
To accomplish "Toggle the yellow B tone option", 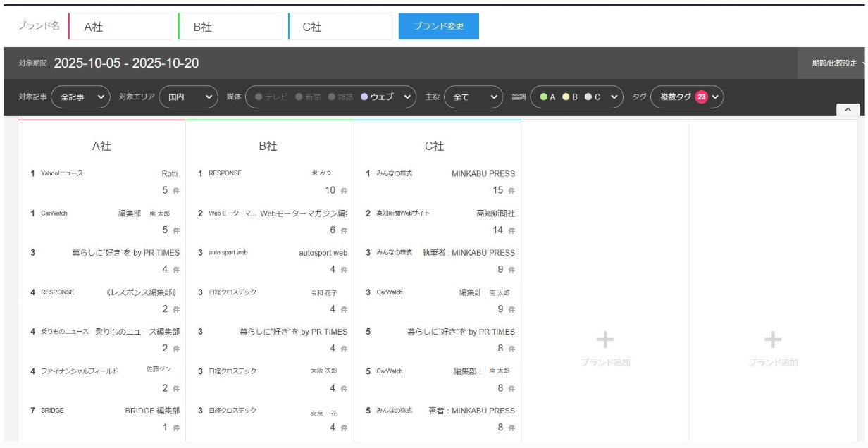I will pyautogui.click(x=570, y=97).
